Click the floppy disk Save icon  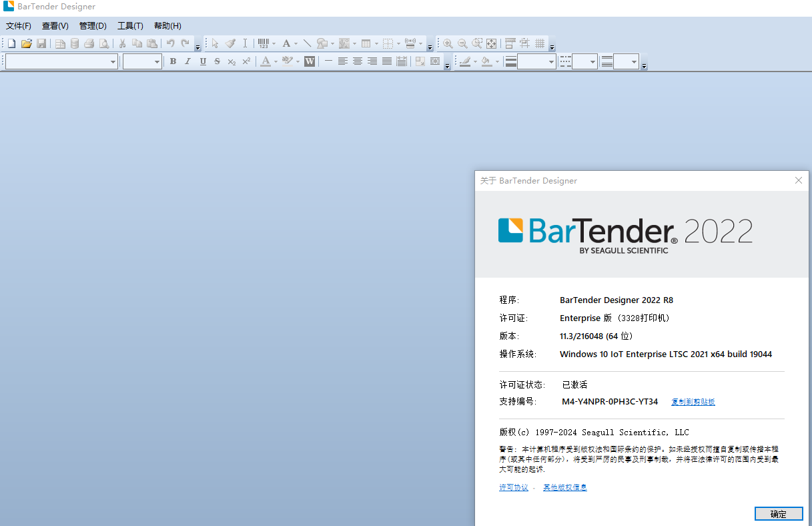[x=41, y=43]
